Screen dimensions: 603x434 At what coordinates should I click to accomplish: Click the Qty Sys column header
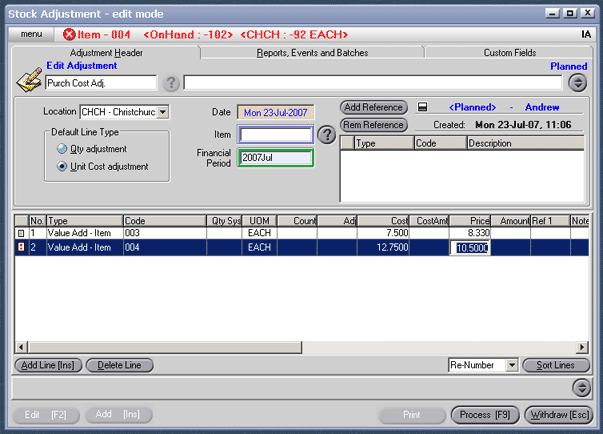224,221
